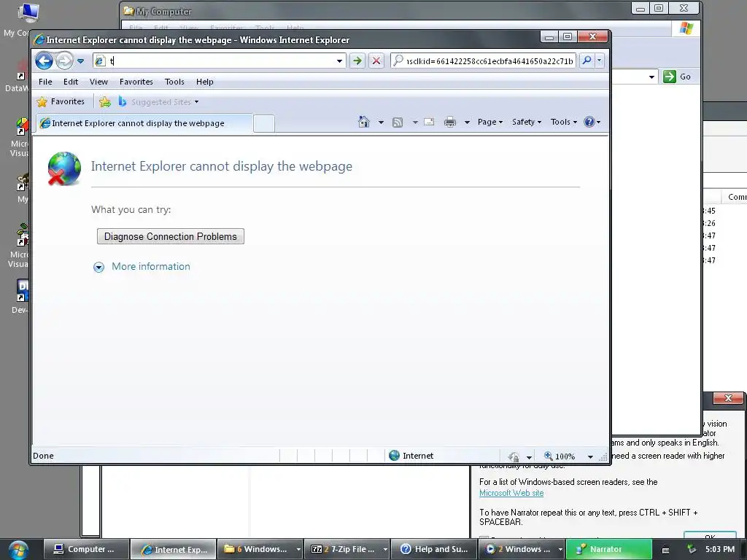Click the protected mode icon in status bar

click(514, 456)
